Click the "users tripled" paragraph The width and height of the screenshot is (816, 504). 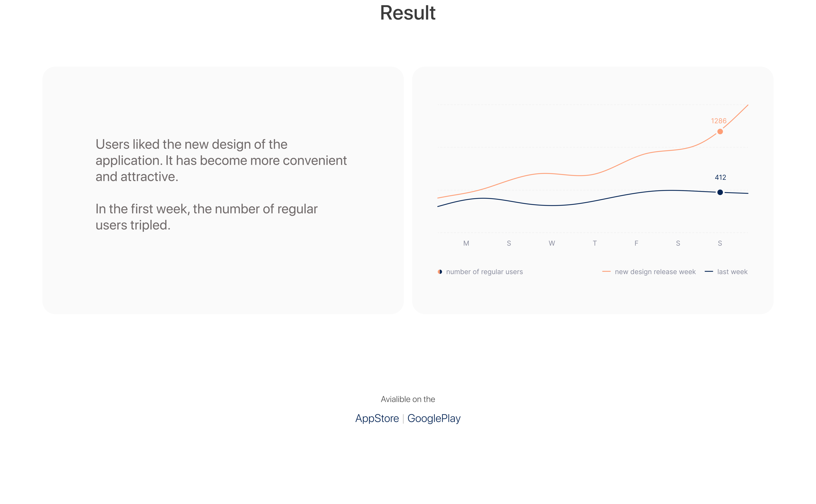[206, 217]
